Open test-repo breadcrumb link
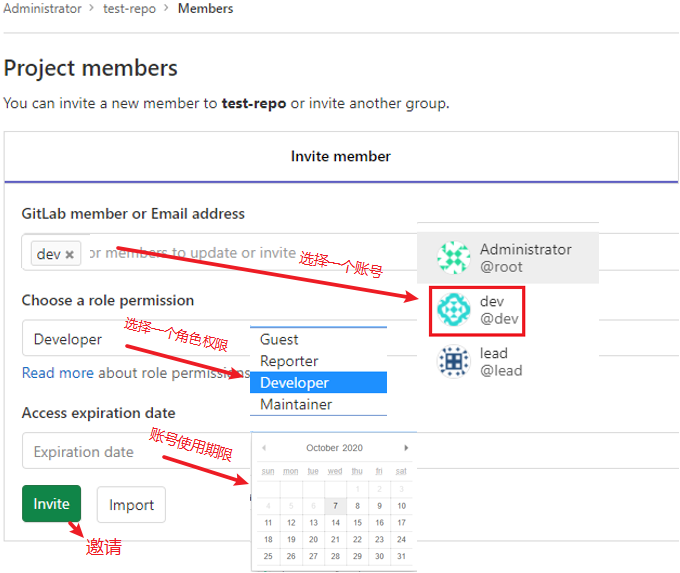 [x=129, y=9]
